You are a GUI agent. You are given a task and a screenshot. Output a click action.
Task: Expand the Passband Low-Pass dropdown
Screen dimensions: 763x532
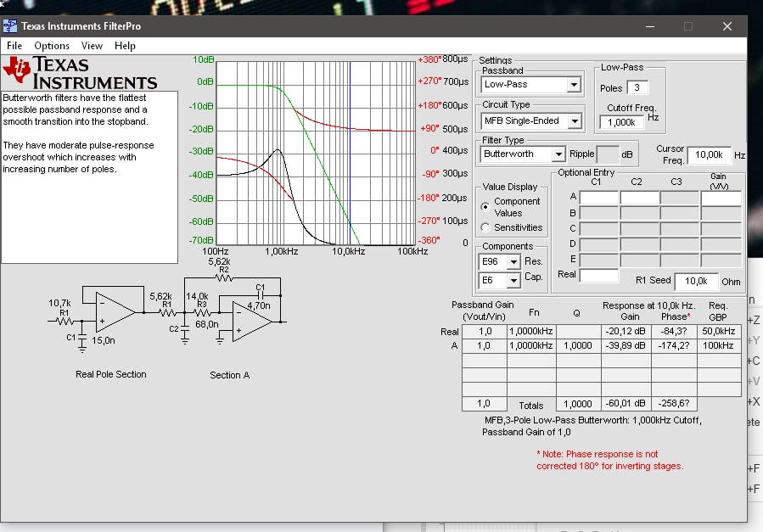click(574, 85)
